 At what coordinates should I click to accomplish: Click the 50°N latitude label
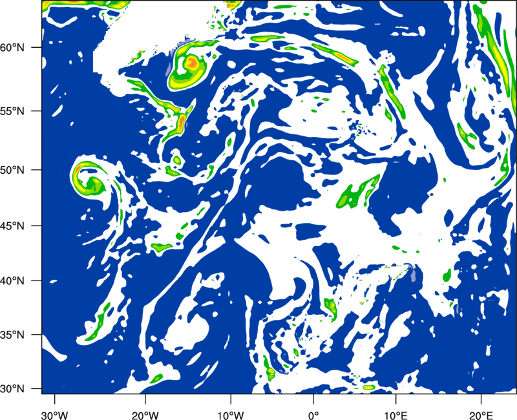point(12,170)
